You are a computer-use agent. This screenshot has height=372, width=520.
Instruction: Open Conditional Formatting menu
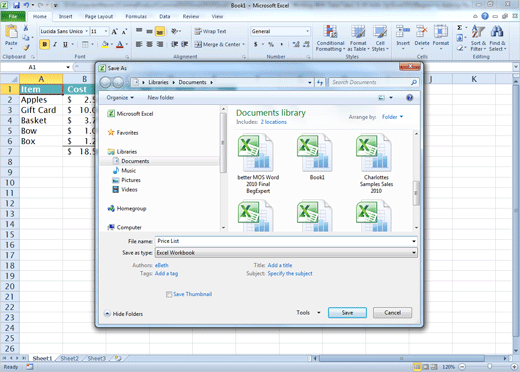330,38
